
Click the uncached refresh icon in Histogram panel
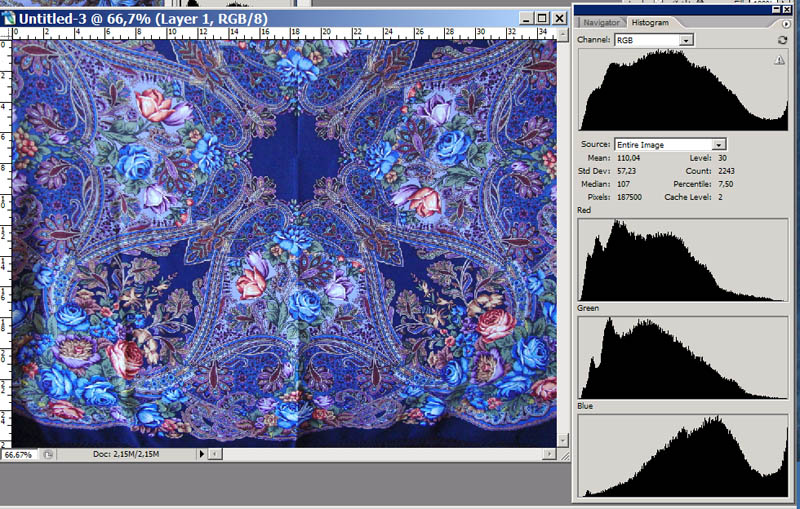tap(782, 39)
